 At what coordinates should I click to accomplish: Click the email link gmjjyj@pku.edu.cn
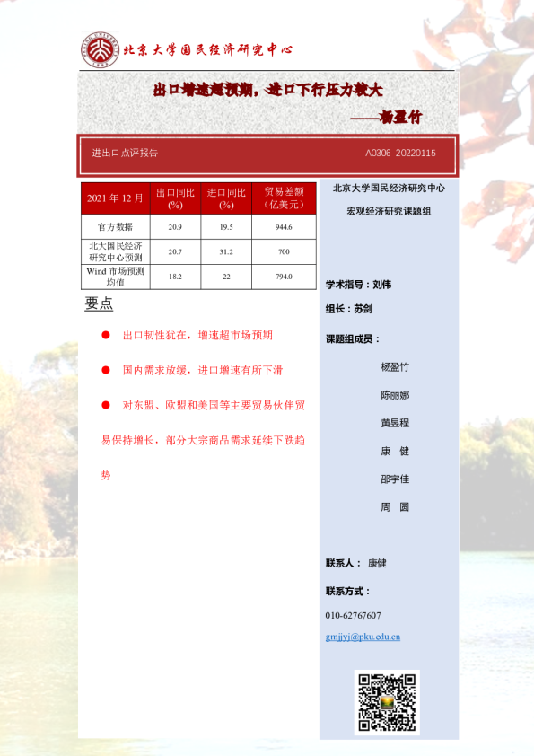(363, 637)
